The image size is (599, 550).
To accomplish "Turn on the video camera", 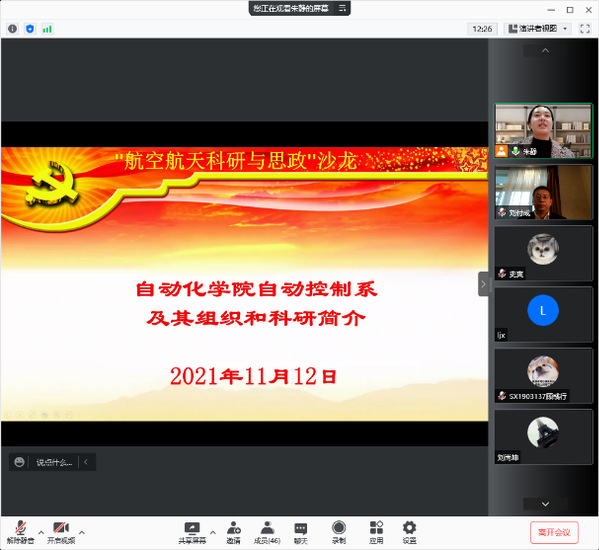I will pyautogui.click(x=61, y=533).
